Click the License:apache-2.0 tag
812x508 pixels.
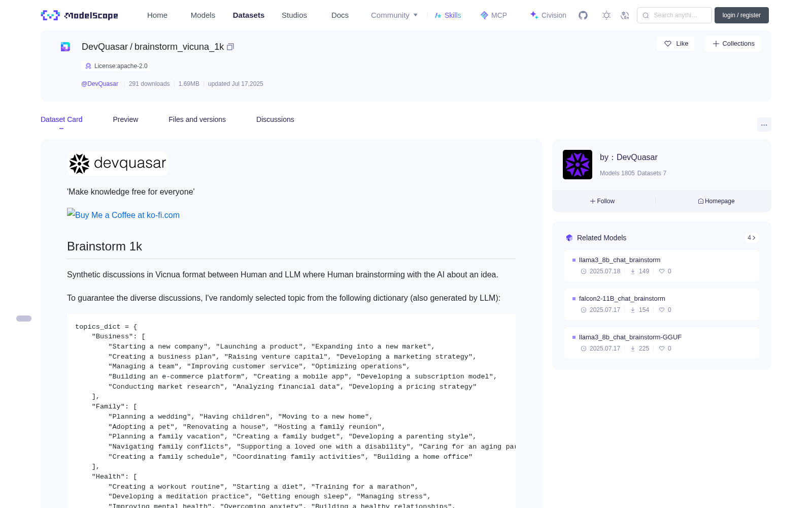tap(116, 66)
